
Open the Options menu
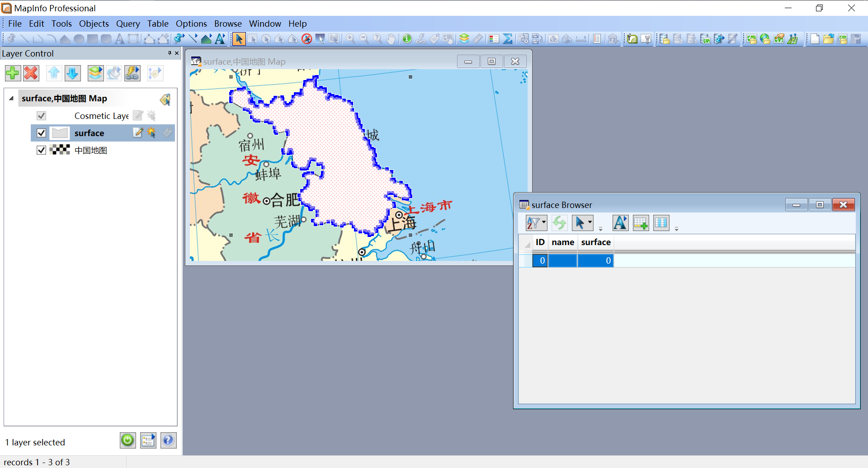click(x=191, y=24)
